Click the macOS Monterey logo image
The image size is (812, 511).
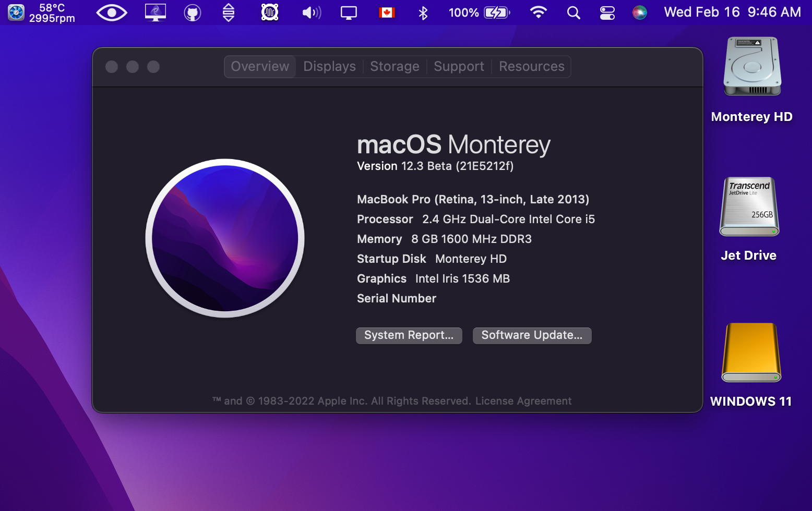coord(225,238)
